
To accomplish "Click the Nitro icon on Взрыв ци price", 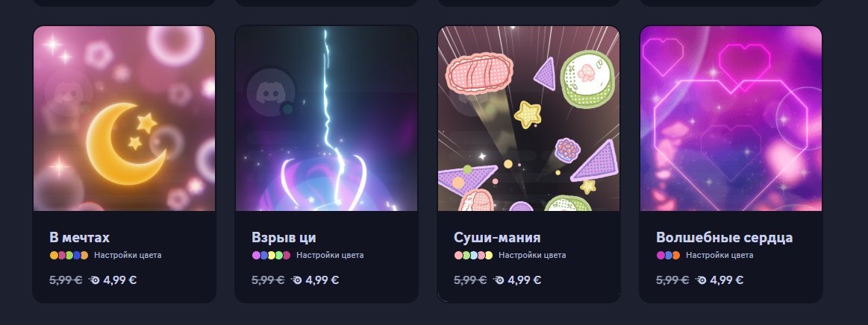I will click(296, 280).
